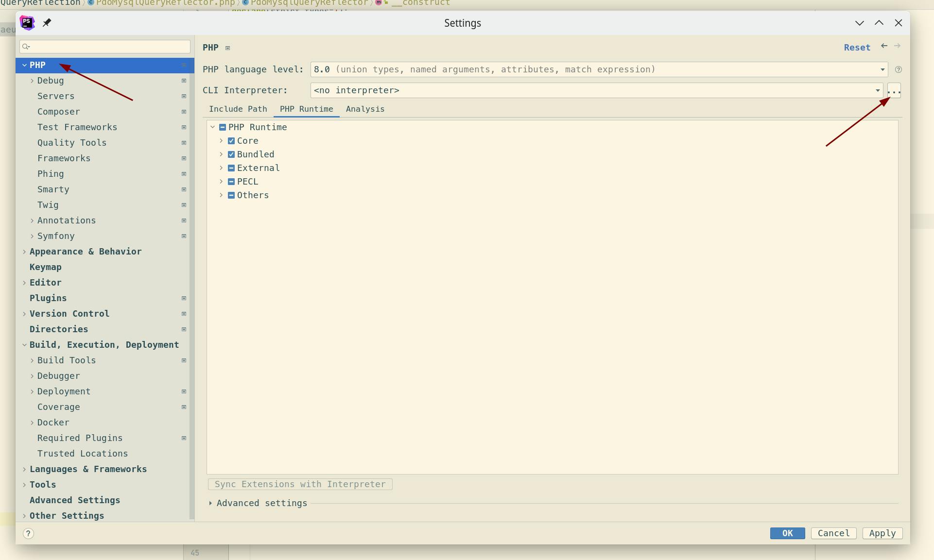Image resolution: width=934 pixels, height=560 pixels.
Task: Click the navigate back arrow icon
Action: pos(883,46)
